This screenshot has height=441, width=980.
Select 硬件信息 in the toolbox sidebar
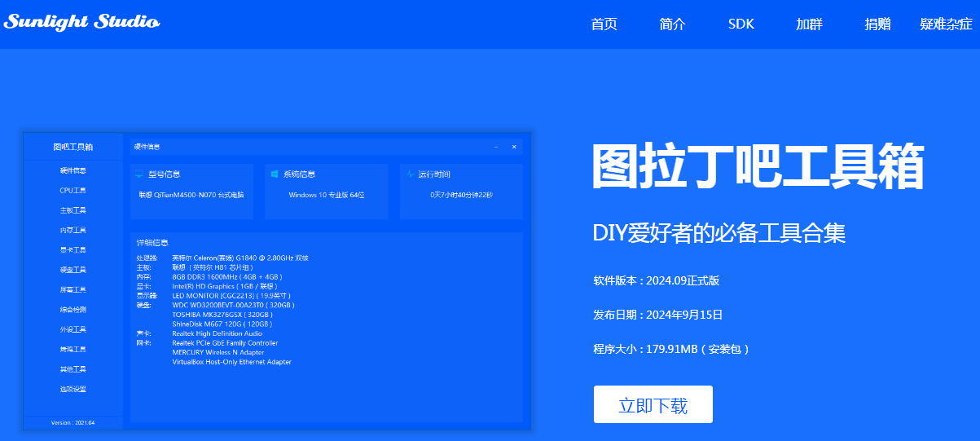click(x=73, y=170)
